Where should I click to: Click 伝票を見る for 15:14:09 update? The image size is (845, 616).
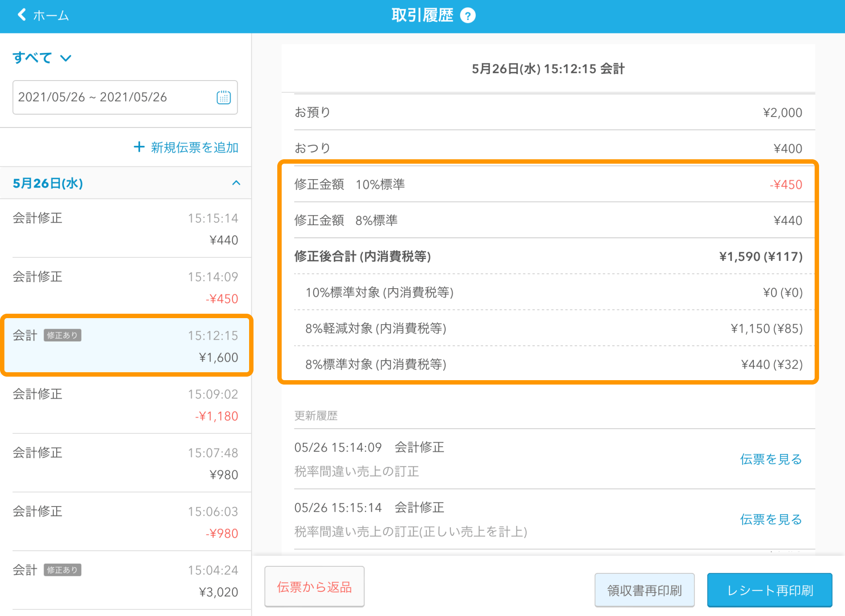770,459
